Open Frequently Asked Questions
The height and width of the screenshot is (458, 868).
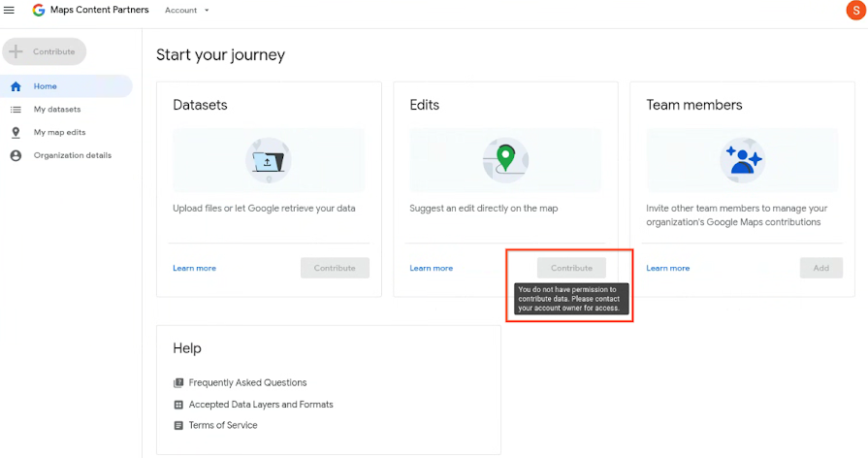click(x=247, y=382)
